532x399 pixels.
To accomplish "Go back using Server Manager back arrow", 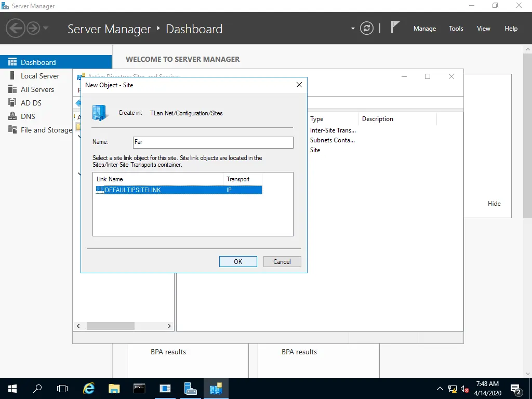I will [16, 28].
